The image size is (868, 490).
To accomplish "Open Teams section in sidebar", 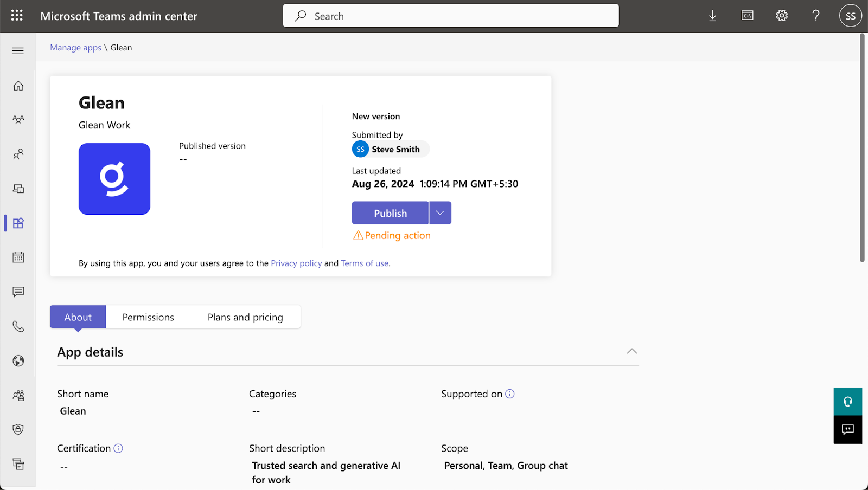I will (x=18, y=120).
